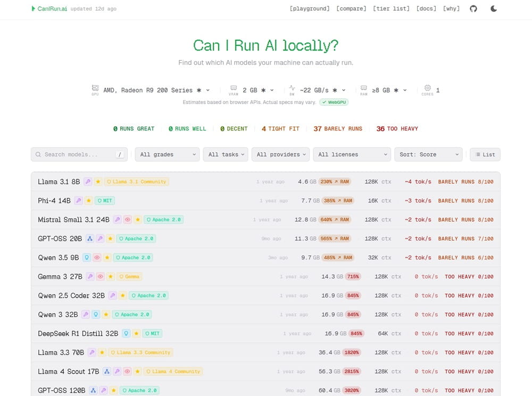Open the All licenses dropdown
This screenshot has width=532, height=396.
(x=352, y=154)
